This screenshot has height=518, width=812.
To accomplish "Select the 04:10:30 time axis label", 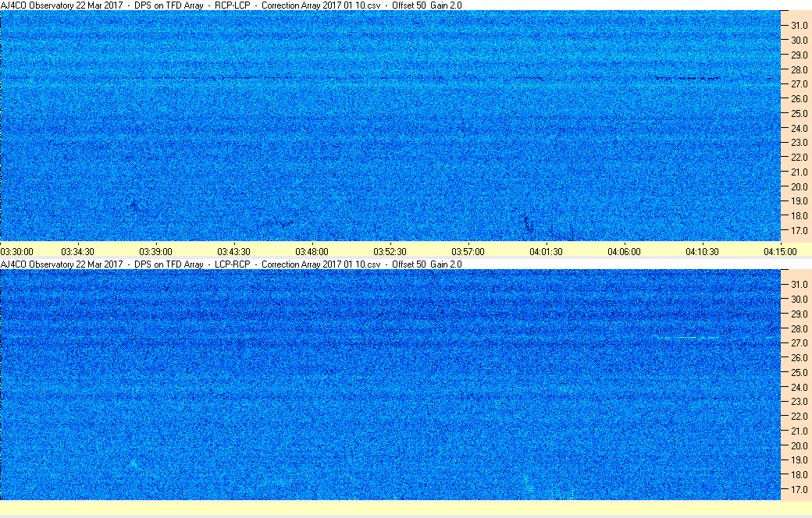I will 702,251.
